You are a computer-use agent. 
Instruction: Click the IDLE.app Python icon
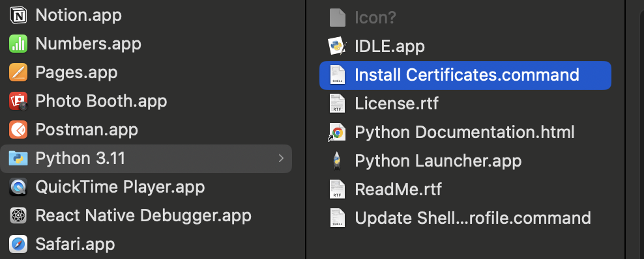337,46
